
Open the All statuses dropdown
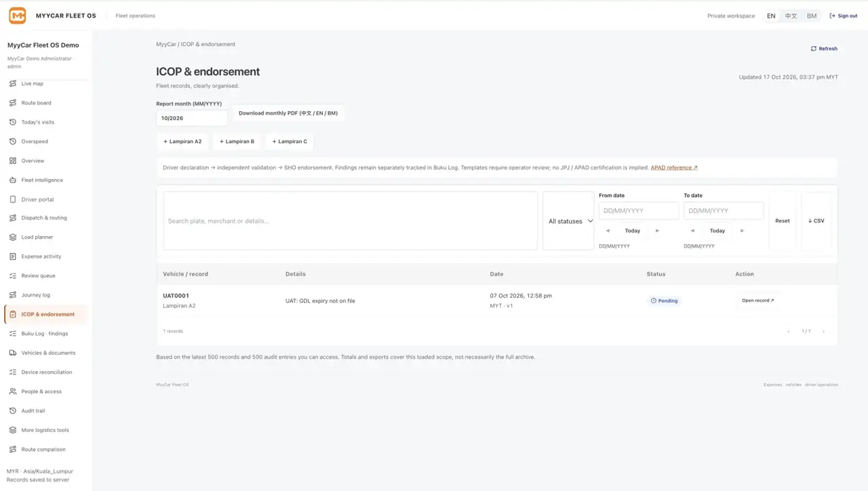coord(568,221)
